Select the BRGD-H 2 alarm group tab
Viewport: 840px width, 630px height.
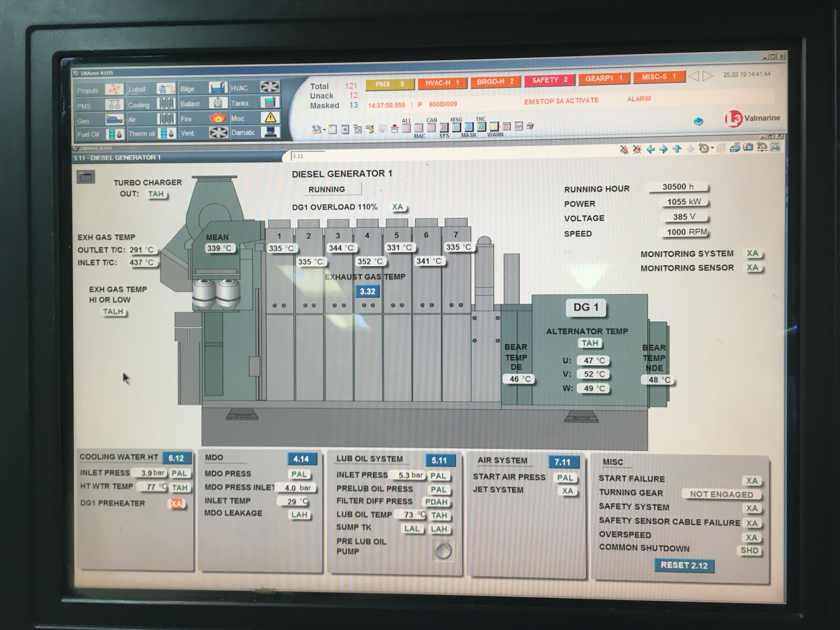click(x=495, y=82)
